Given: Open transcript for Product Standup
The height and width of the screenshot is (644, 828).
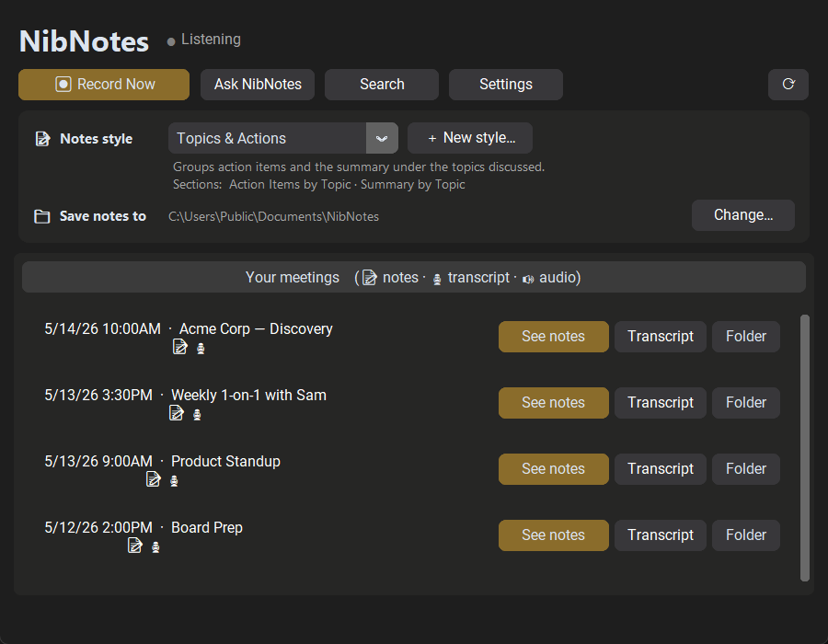Looking at the screenshot, I should tap(660, 469).
